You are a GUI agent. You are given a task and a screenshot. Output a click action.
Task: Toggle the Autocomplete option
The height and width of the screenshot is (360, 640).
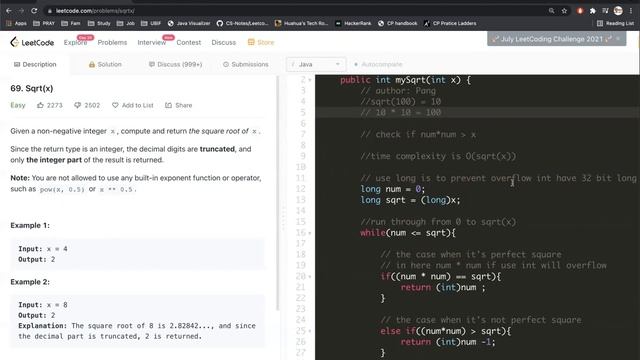[x=378, y=64]
